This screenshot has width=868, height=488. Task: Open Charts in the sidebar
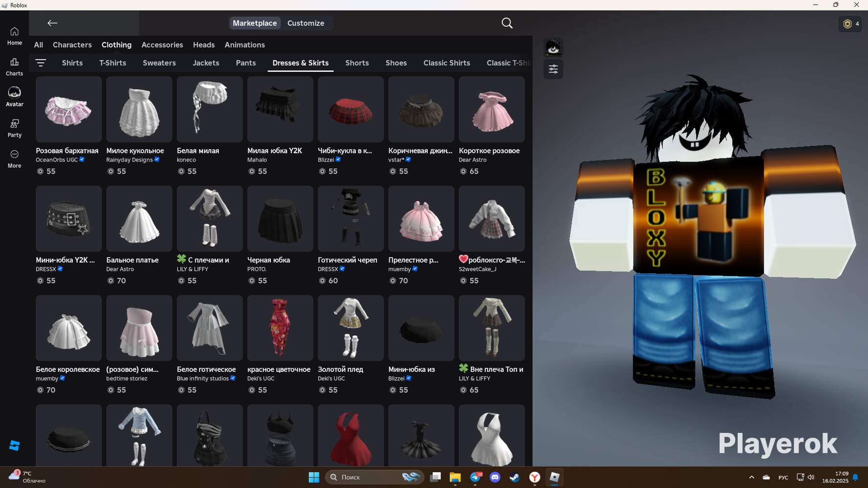coord(14,67)
